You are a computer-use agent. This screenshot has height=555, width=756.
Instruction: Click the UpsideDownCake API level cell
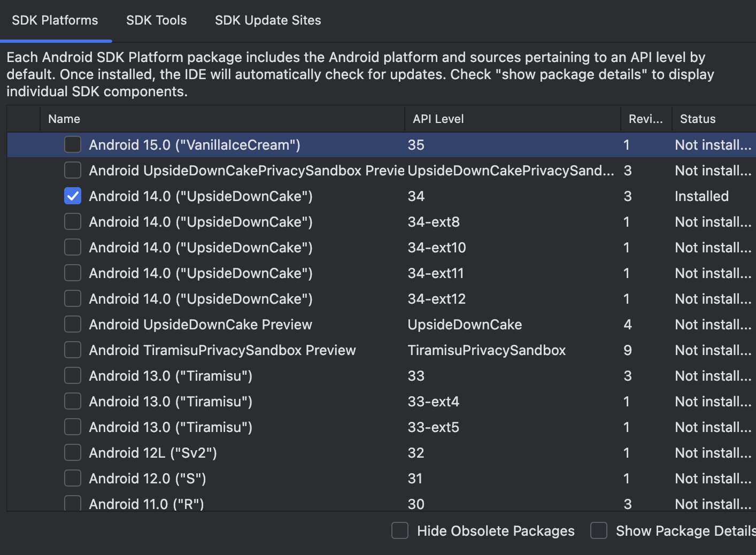tap(465, 325)
